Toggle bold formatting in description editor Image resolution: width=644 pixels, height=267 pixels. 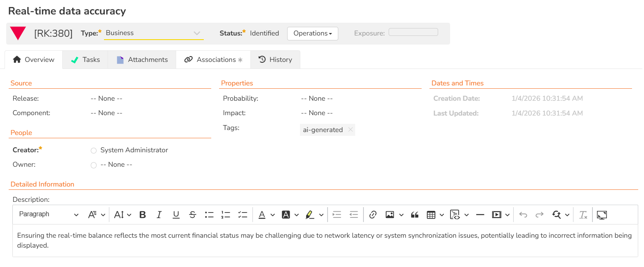coord(143,215)
